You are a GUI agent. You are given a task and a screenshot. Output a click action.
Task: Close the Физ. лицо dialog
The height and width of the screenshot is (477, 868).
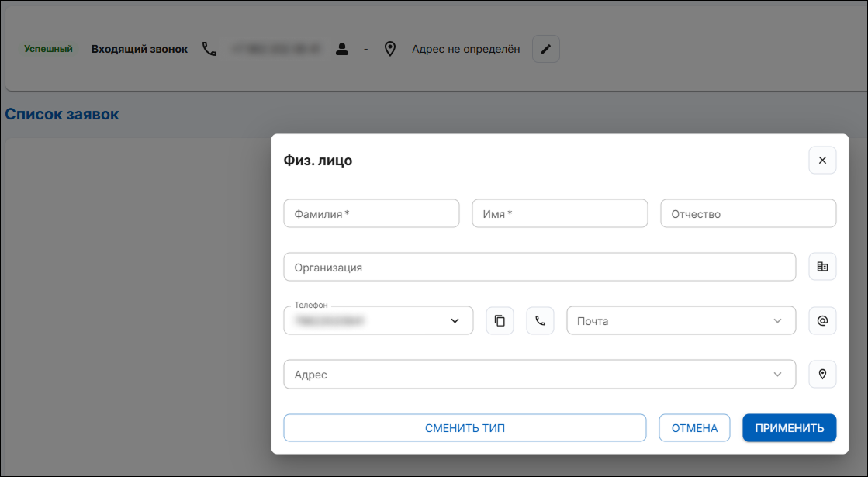pyautogui.click(x=822, y=161)
